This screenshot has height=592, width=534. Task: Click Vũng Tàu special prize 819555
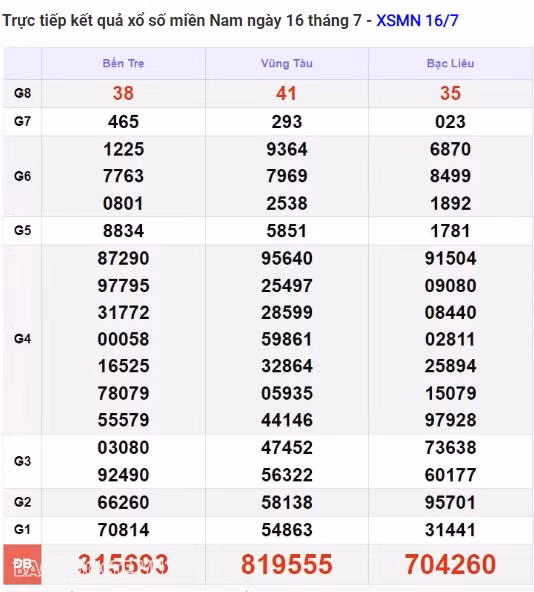pyautogui.click(x=287, y=564)
